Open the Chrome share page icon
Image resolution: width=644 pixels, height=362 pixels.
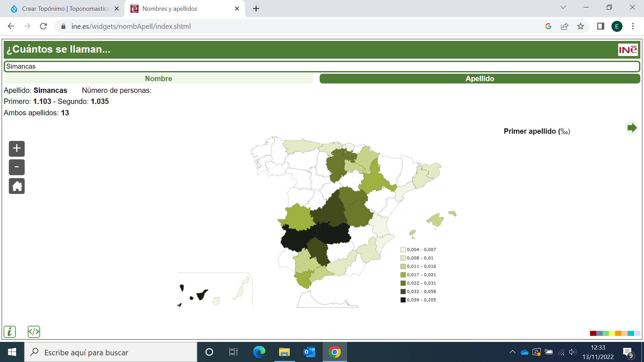(x=565, y=26)
